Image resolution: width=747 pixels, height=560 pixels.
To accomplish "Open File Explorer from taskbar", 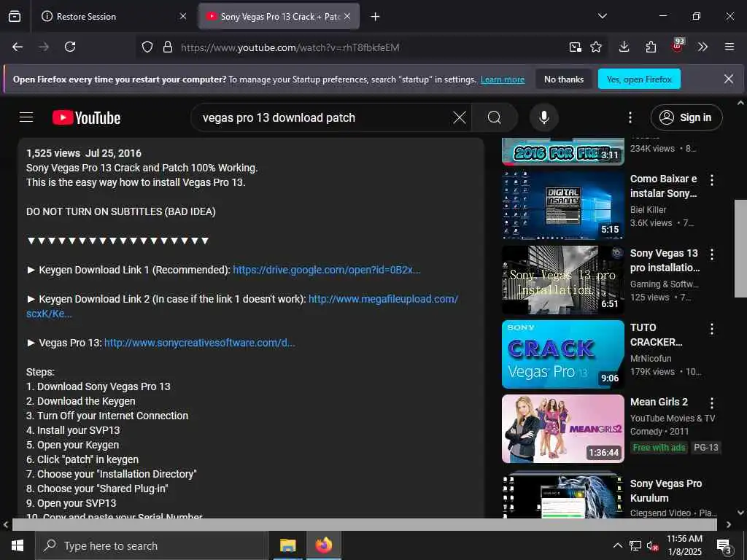I will pos(287,545).
